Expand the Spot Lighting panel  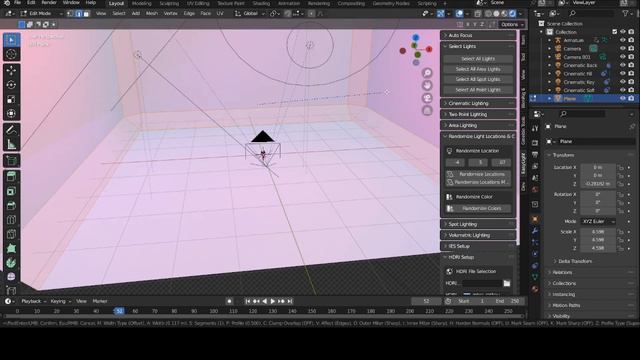(478, 224)
